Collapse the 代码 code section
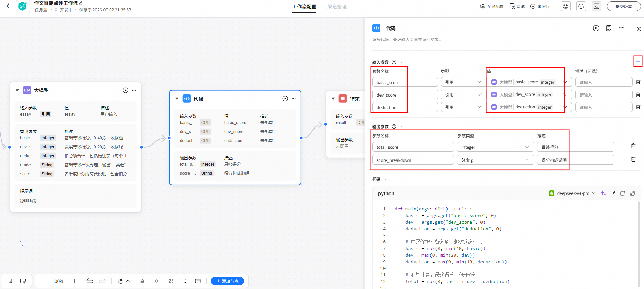Screen dimensions: 644x289 tap(385, 180)
